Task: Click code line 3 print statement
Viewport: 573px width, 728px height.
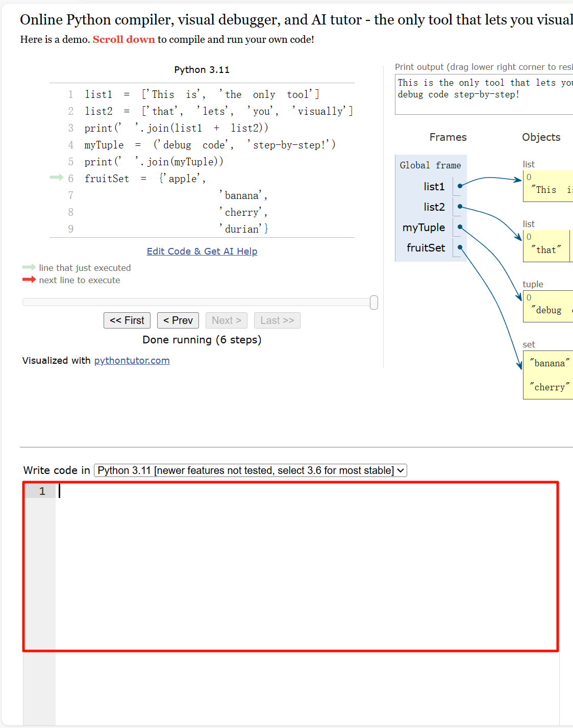Action: [x=176, y=128]
